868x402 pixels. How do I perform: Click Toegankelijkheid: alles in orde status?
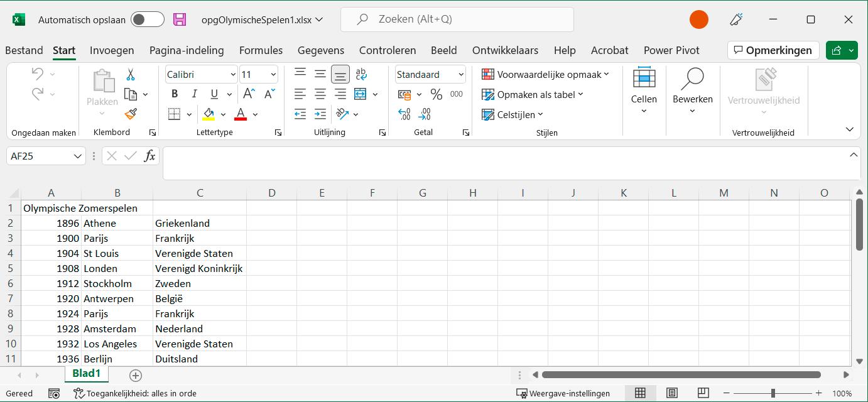tap(135, 393)
